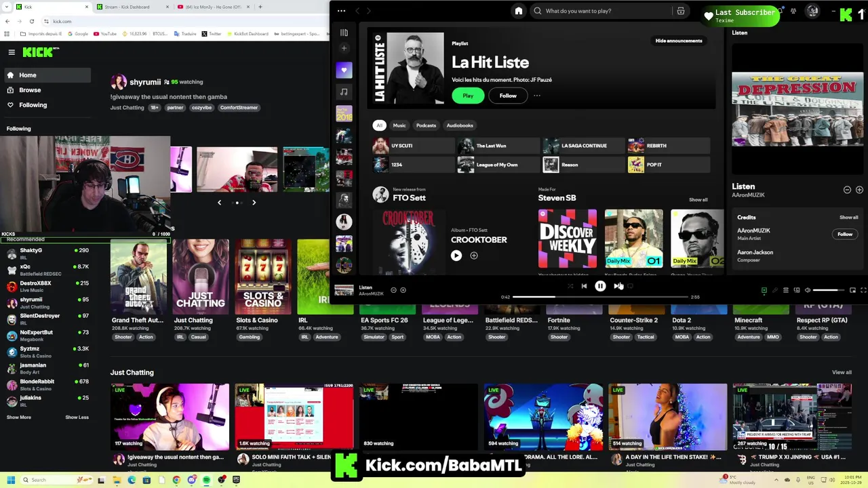Open Spotify three-dots menu at top left
Image resolution: width=868 pixels, height=488 pixels.
click(x=341, y=11)
